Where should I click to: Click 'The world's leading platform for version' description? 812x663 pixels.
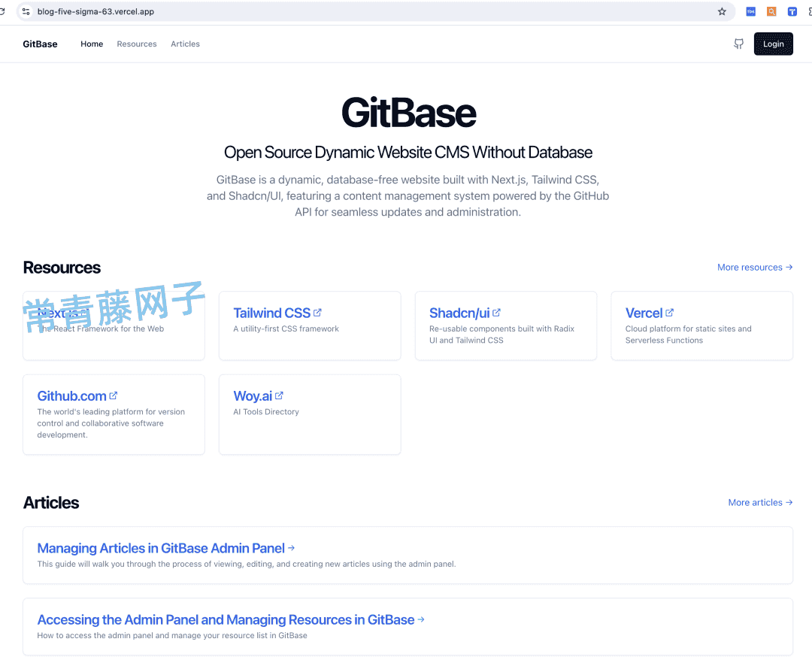tap(111, 423)
